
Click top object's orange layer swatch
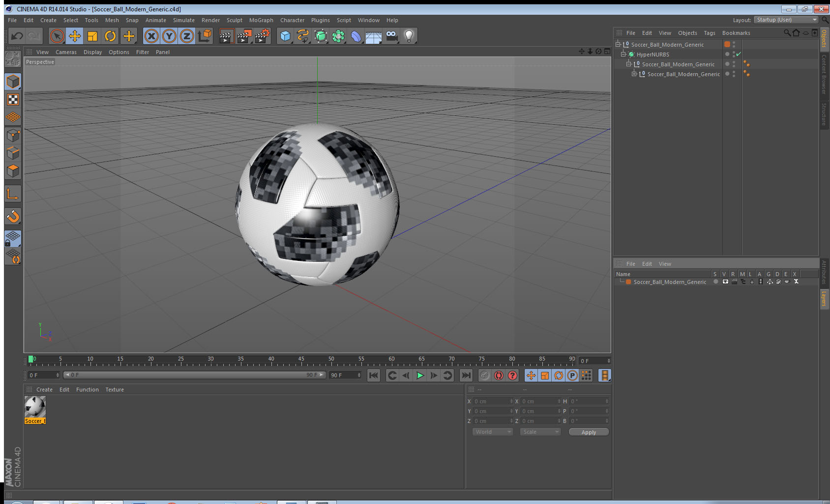(x=727, y=44)
